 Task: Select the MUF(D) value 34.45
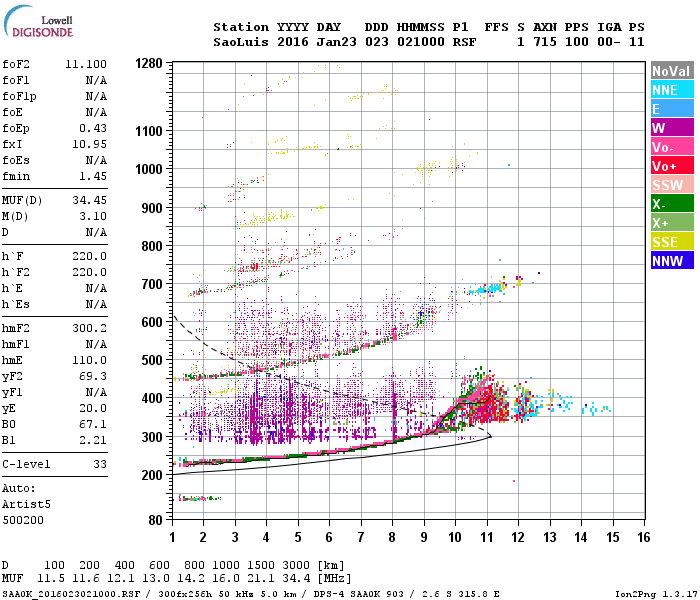click(x=90, y=201)
